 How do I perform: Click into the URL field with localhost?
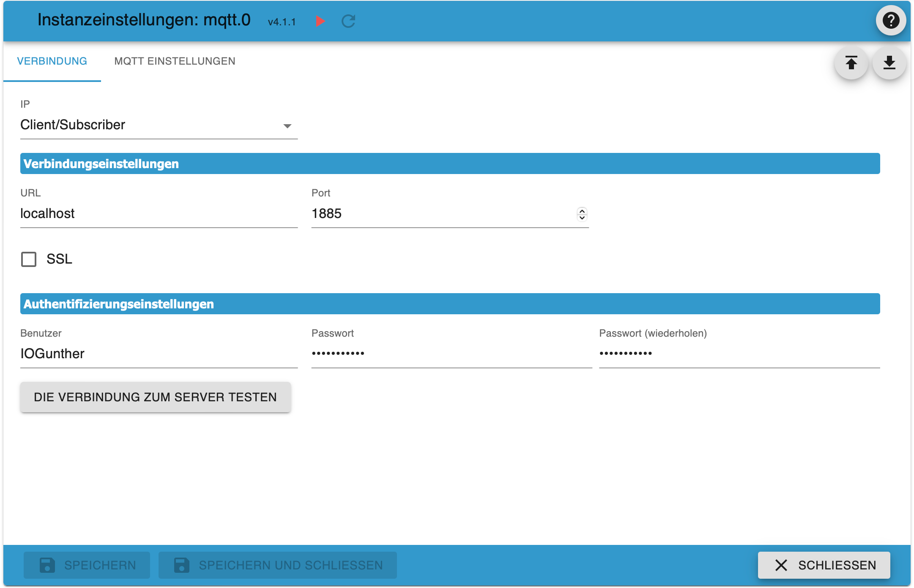(159, 214)
